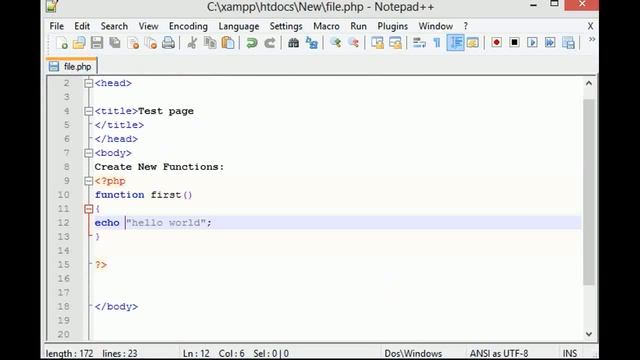The image size is (640, 360).
Task: Redo action with the grey arrow icon
Action: point(269,43)
